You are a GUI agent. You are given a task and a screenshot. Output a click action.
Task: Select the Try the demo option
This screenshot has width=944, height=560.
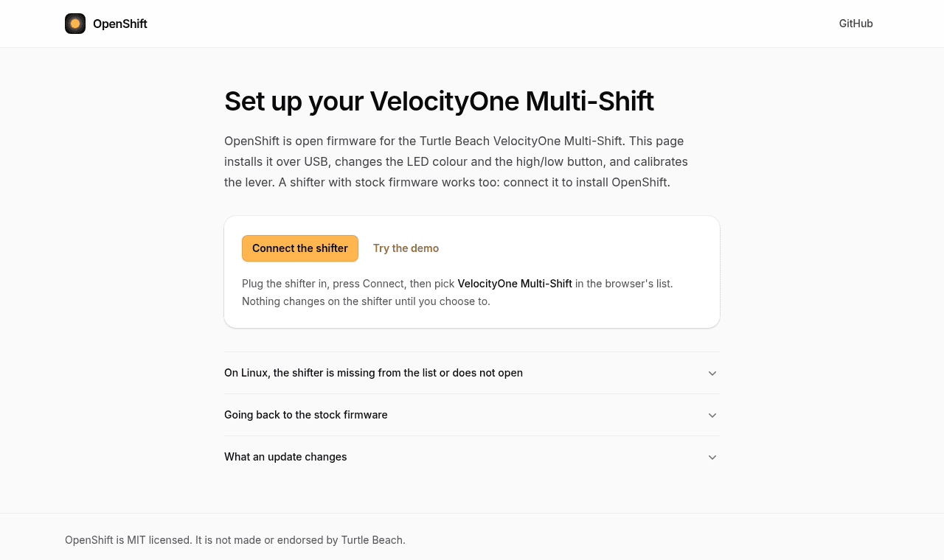click(x=406, y=248)
